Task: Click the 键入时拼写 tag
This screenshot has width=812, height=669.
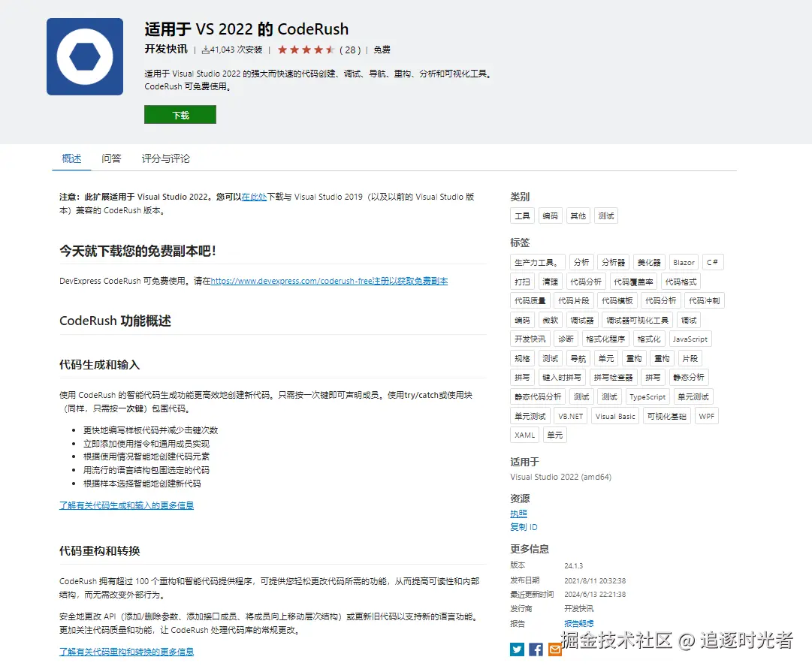Action: [562, 378]
